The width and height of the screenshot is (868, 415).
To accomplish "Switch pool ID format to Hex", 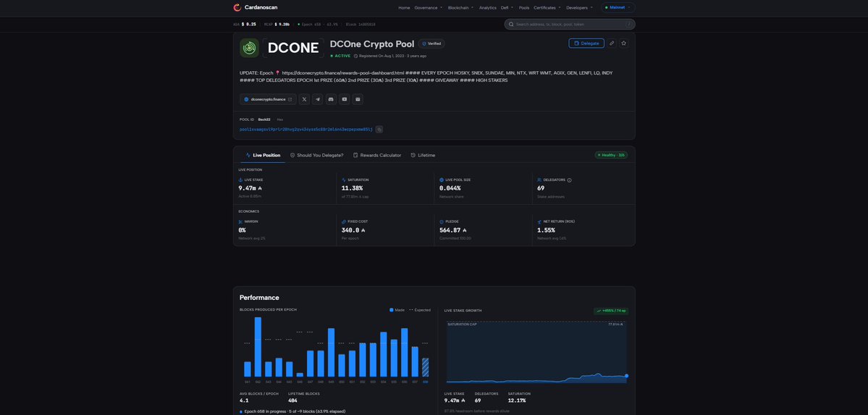I will point(279,119).
